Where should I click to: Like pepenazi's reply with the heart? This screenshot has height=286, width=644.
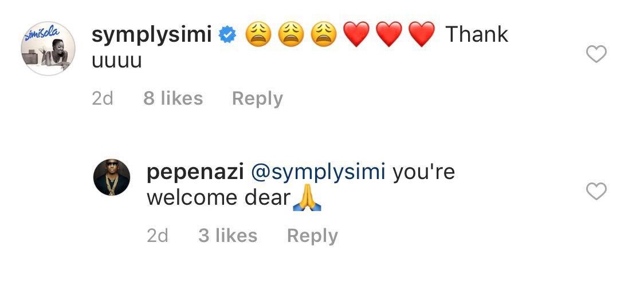[x=597, y=192]
